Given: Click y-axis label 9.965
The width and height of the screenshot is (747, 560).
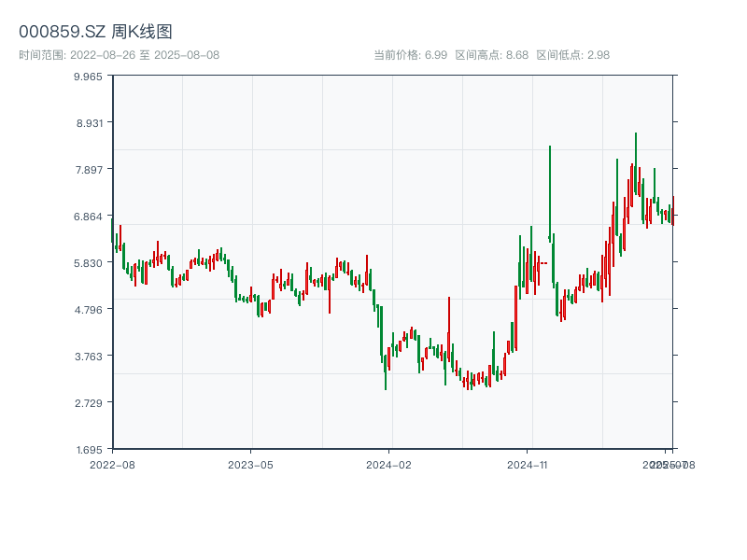Looking at the screenshot, I should click(88, 77).
